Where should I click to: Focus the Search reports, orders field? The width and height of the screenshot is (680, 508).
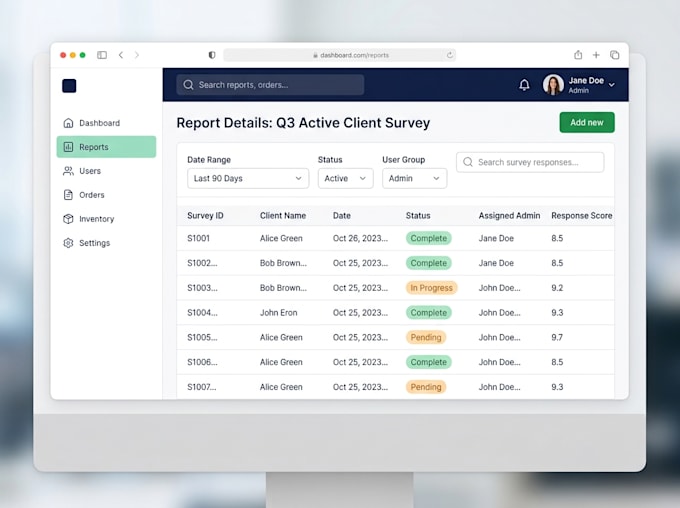[x=270, y=85]
